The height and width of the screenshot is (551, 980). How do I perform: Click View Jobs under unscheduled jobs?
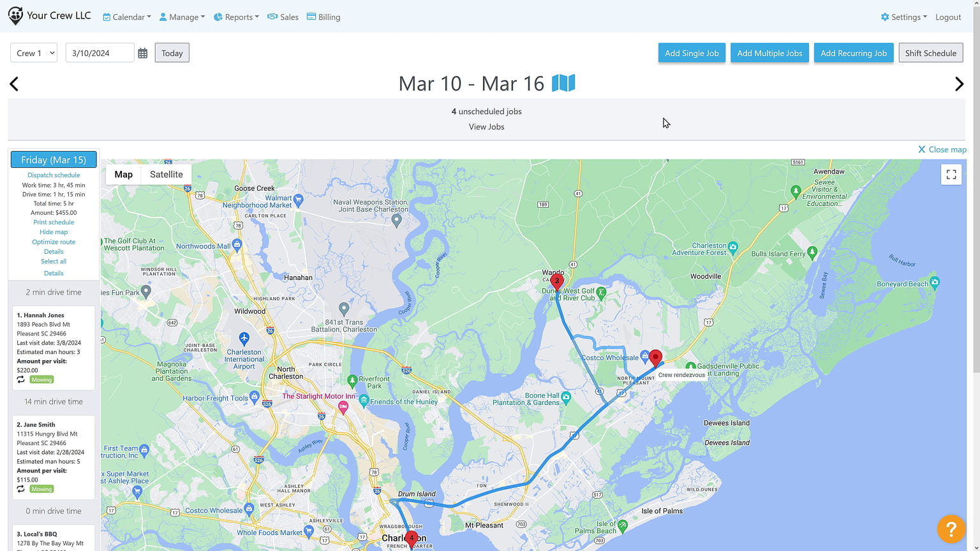pyautogui.click(x=487, y=127)
